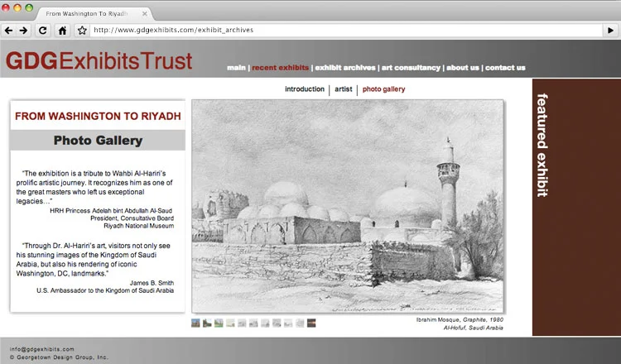Switch to the 'artist' section
This screenshot has width=621, height=364.
pos(343,89)
